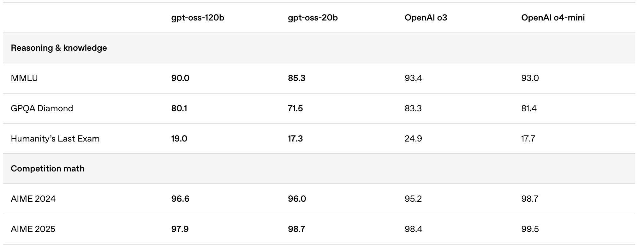The image size is (644, 249).
Task: Click the MMLU row label
Action: point(24,78)
